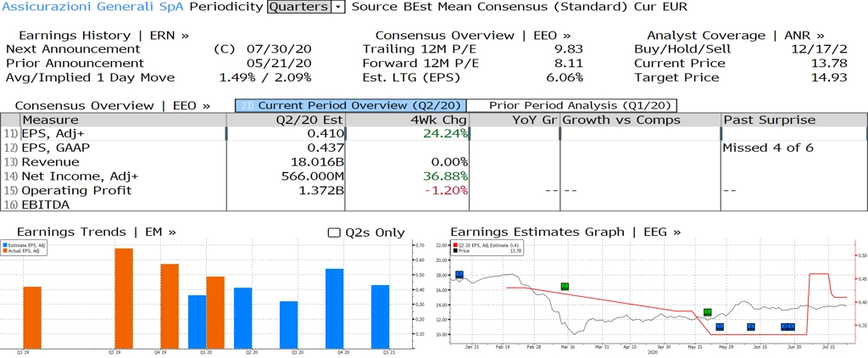Image resolution: width=868 pixels, height=358 pixels.
Task: Click the Current Price value 13.78
Action: [x=827, y=63]
